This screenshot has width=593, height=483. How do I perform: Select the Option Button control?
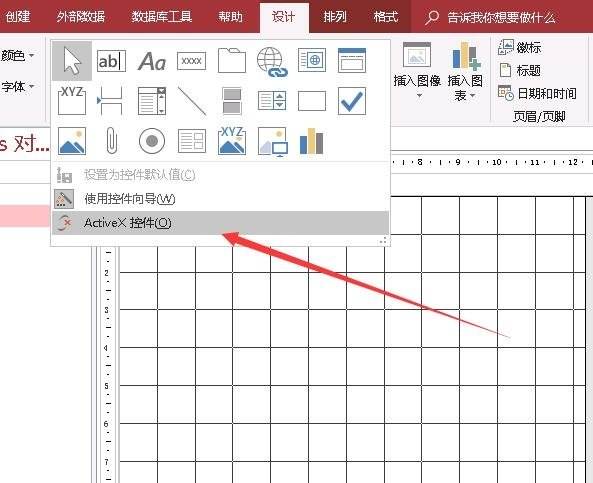(152, 141)
